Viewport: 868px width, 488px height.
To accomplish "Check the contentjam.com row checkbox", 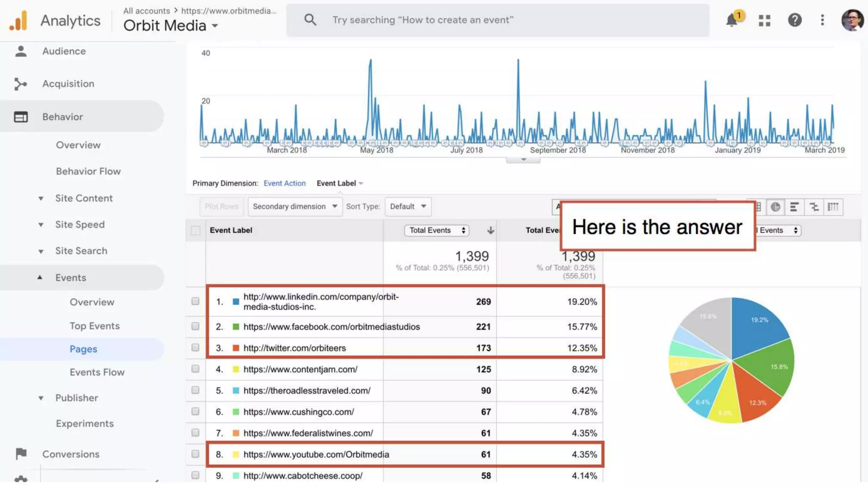I will (195, 369).
